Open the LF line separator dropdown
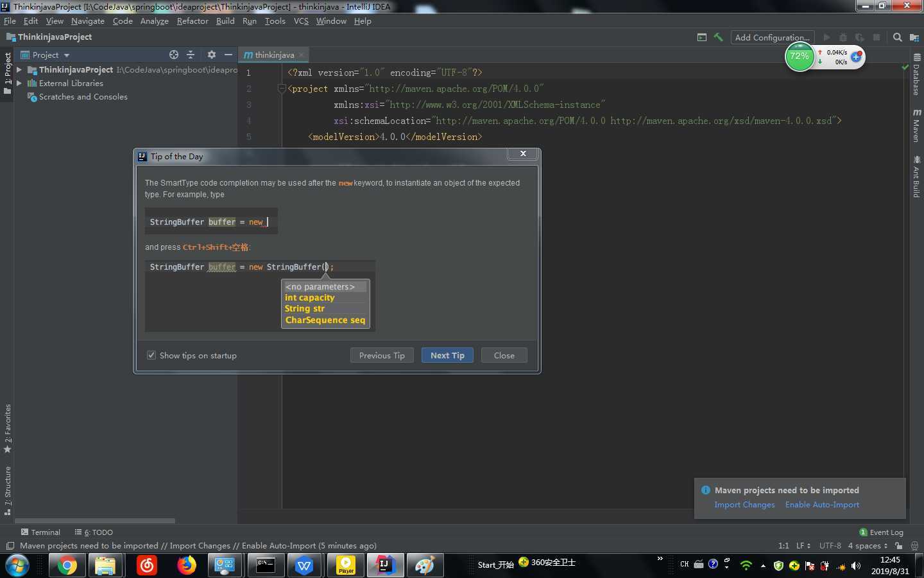924x578 pixels. pyautogui.click(x=803, y=546)
